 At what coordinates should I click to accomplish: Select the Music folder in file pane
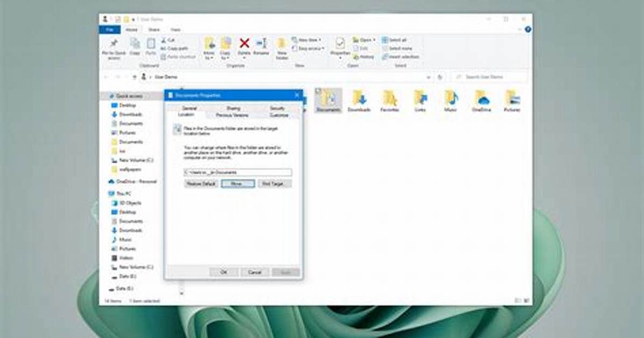point(451,100)
